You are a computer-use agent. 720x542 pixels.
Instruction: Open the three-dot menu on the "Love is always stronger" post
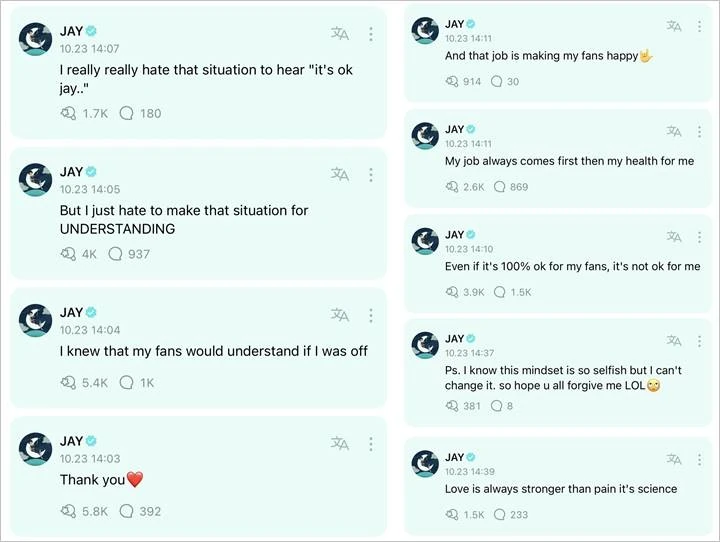click(x=699, y=459)
